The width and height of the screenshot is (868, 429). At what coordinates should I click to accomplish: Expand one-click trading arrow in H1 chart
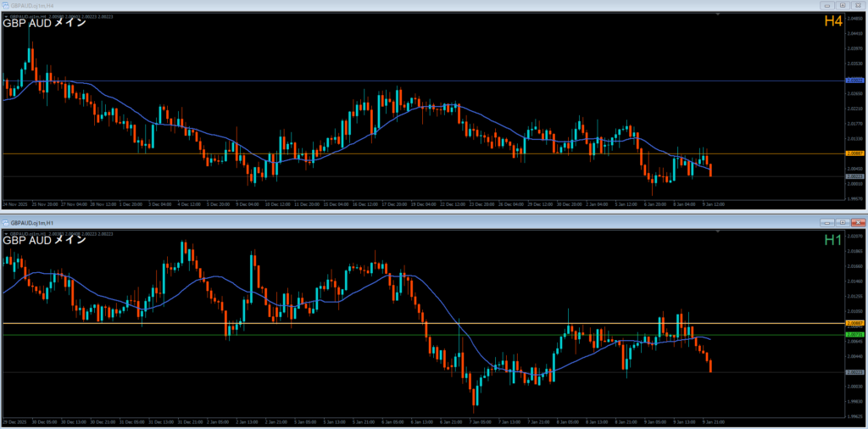click(x=6, y=231)
